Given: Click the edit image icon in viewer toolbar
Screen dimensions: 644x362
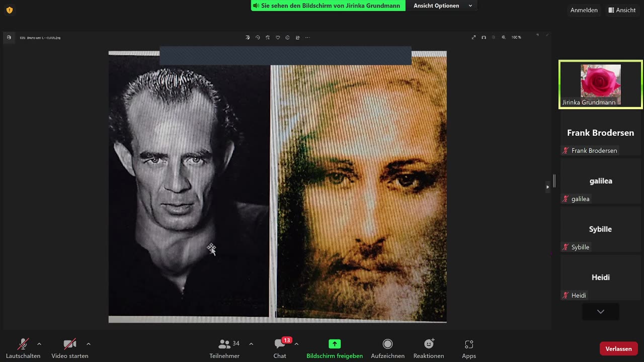Looking at the screenshot, I should [x=248, y=37].
